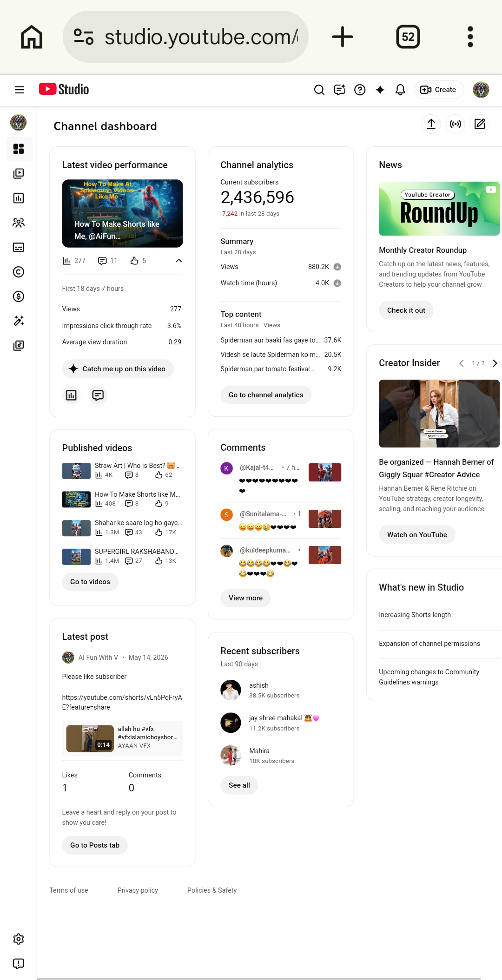Open the Settings gear in the sidebar
The image size is (502, 980).
point(19,939)
